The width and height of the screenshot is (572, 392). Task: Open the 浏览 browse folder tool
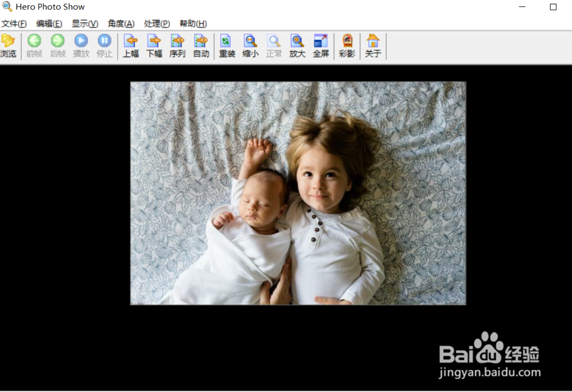(8, 46)
